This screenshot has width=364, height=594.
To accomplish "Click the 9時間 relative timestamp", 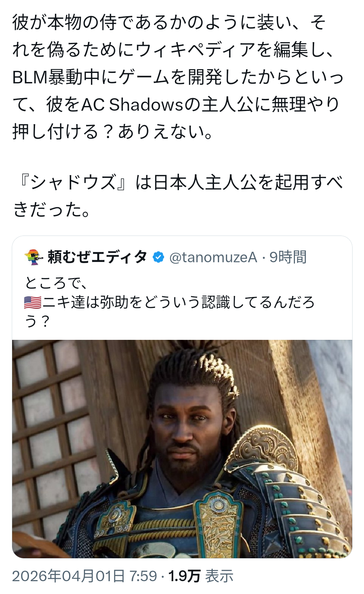I will 288,258.
